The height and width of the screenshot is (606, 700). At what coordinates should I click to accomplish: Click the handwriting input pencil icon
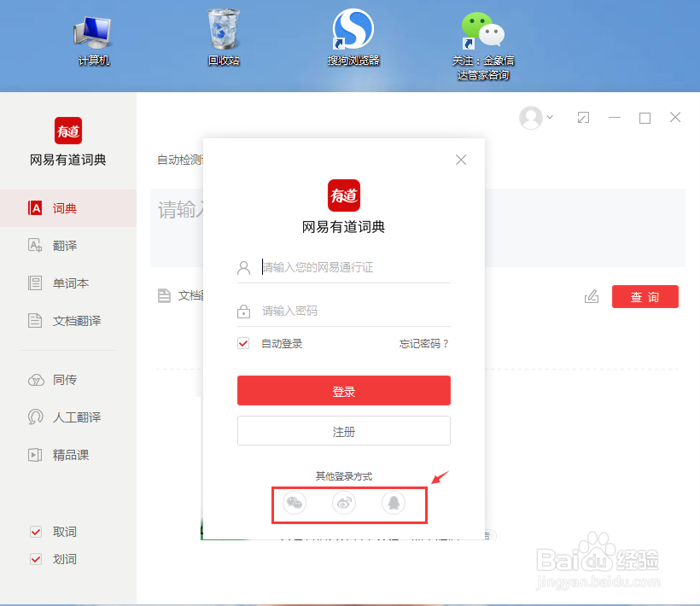pyautogui.click(x=592, y=296)
